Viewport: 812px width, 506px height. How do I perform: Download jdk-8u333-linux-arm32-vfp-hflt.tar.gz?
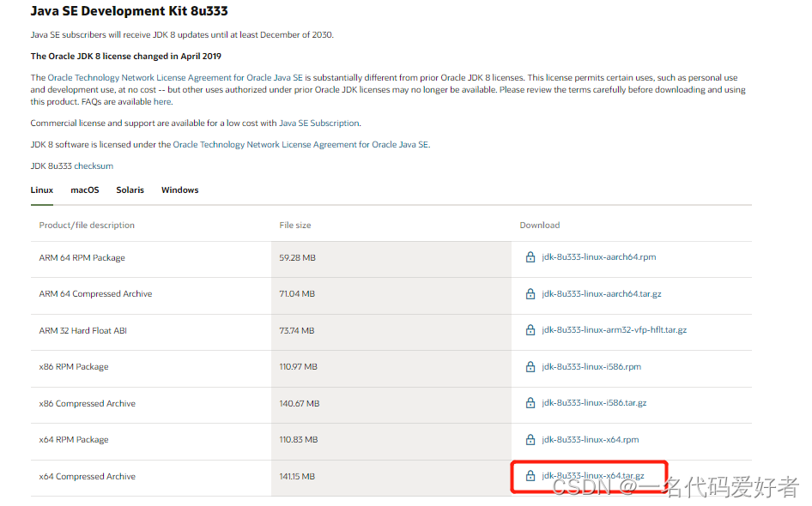pos(615,330)
